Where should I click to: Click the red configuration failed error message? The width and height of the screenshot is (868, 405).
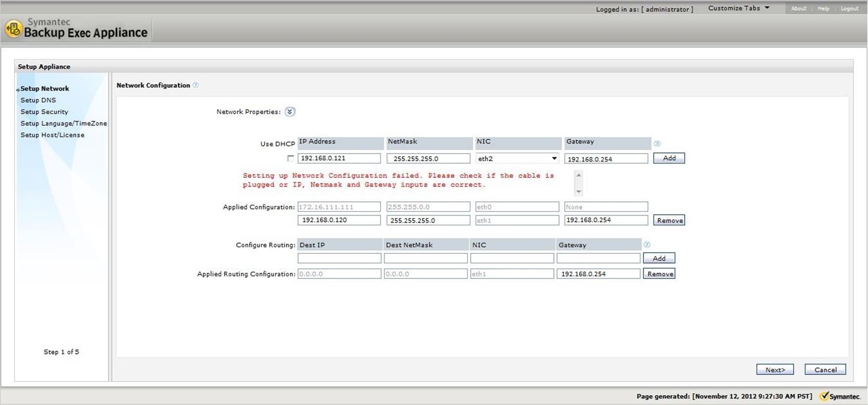click(x=398, y=180)
